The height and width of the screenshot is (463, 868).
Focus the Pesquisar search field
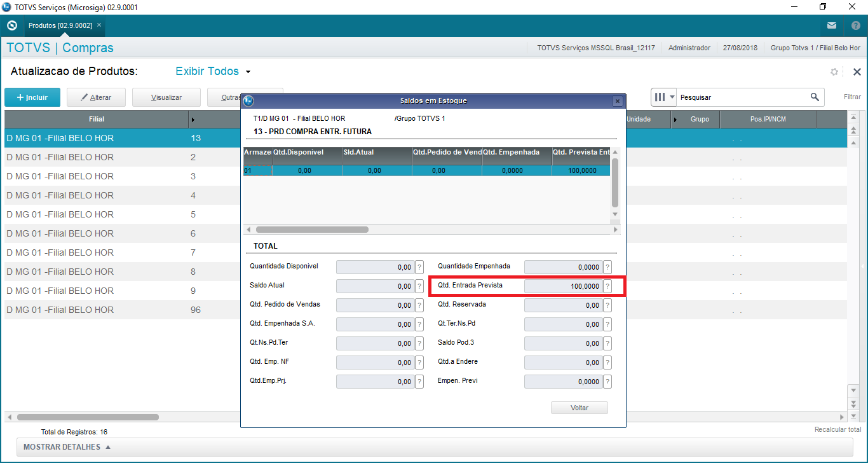(x=743, y=97)
